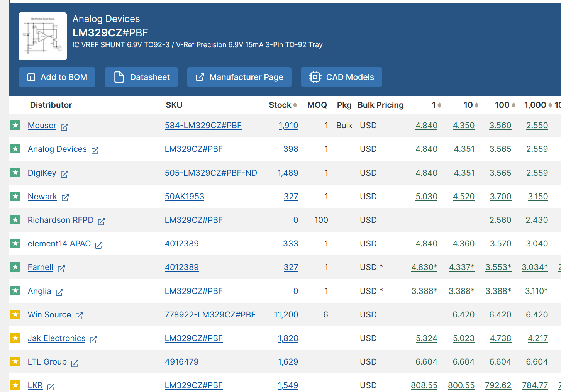Viewport: 561px width, 392px height.
Task: Open Newark SKU 50AK1953
Action: tap(185, 197)
